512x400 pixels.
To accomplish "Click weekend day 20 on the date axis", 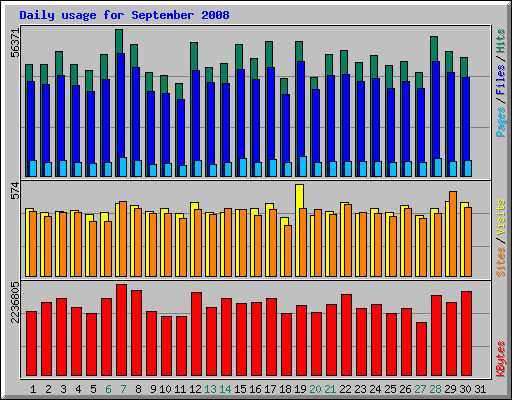I will (x=315, y=389).
